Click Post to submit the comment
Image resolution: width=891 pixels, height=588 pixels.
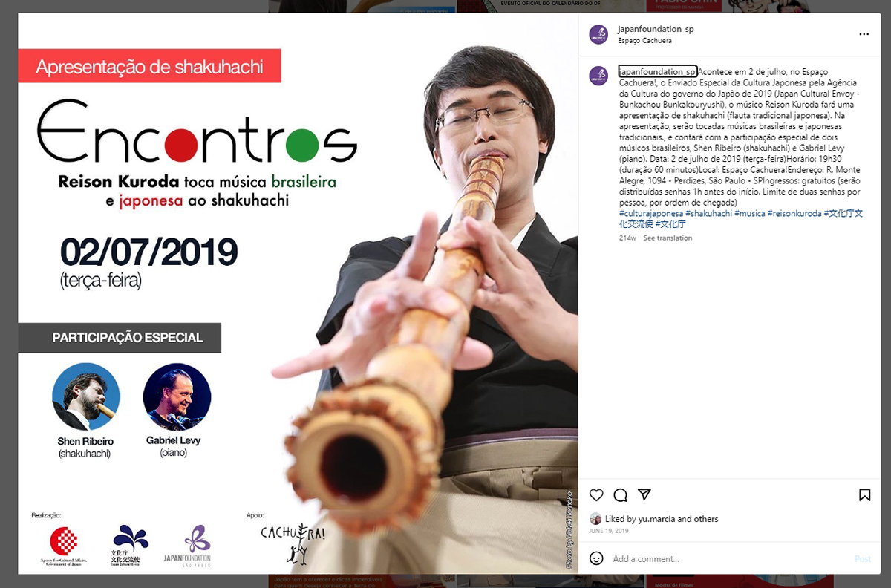pyautogui.click(x=863, y=558)
